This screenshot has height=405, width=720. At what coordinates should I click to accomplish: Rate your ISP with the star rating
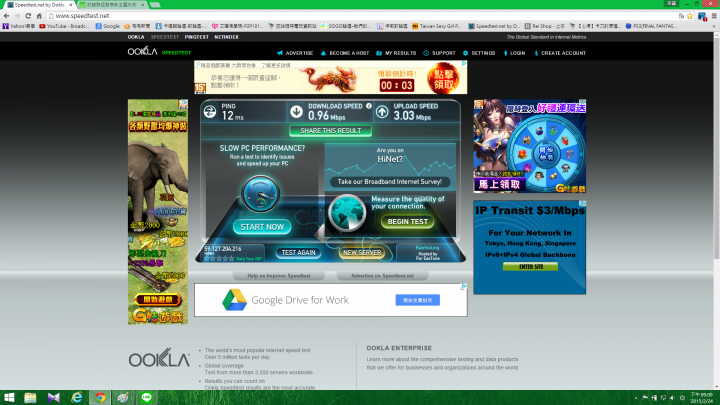tap(219, 259)
